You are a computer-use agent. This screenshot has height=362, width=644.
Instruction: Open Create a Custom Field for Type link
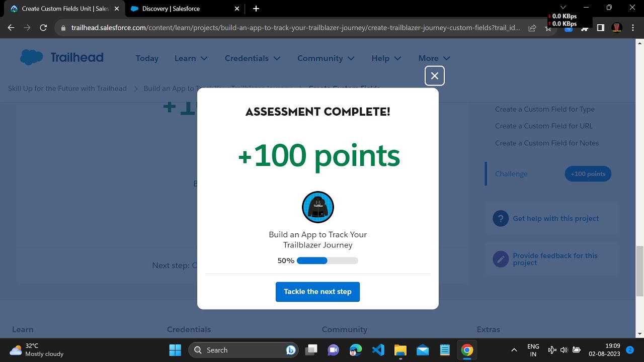pos(545,109)
